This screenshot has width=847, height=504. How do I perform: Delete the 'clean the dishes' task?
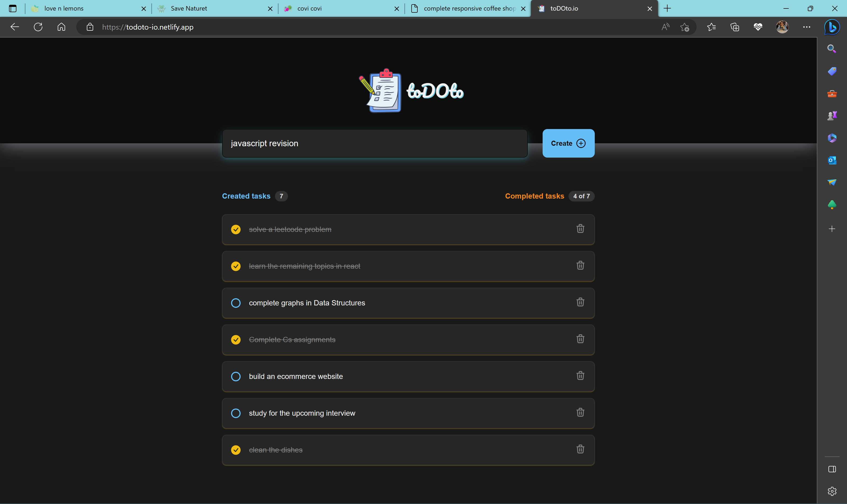580,449
